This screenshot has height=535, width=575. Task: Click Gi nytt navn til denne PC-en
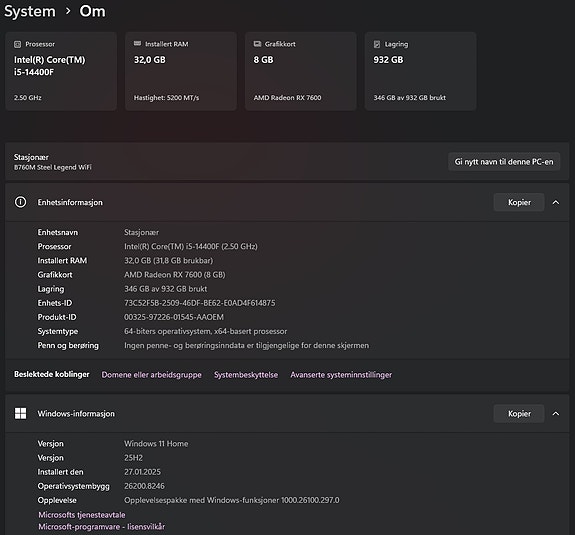pos(504,162)
